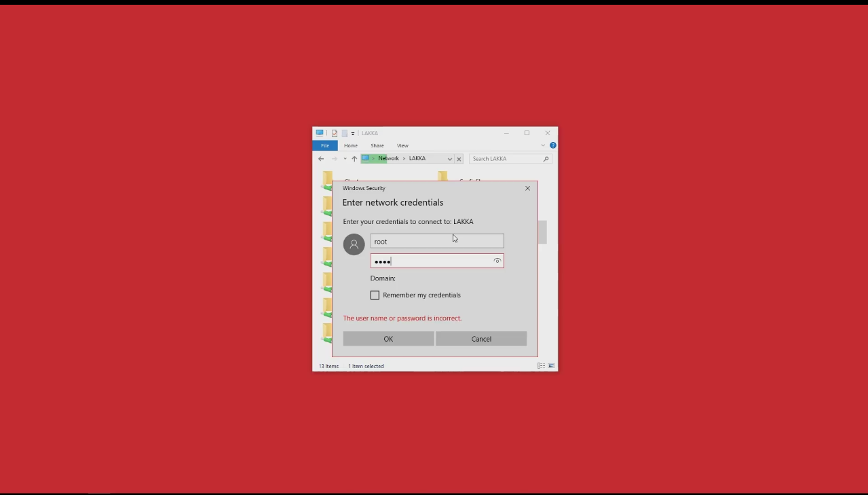Screen dimensions: 868x495
Task: Click the up arrow to navigate parent folder
Action: [354, 158]
